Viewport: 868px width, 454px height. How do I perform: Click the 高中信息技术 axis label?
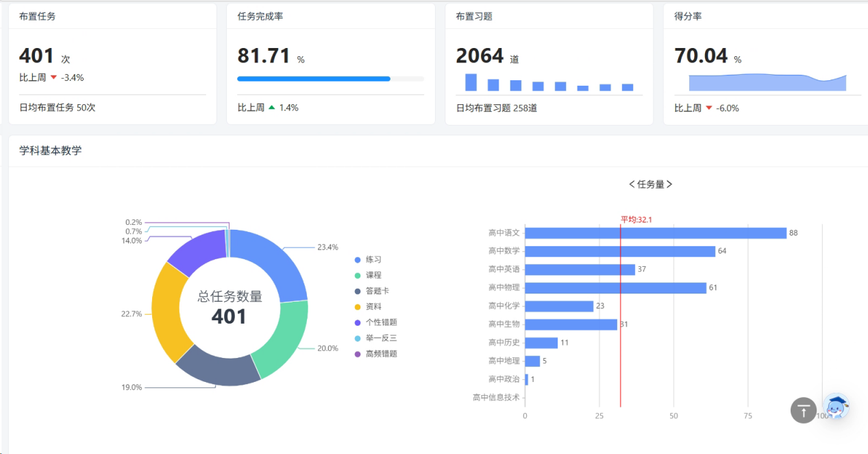pos(496,397)
